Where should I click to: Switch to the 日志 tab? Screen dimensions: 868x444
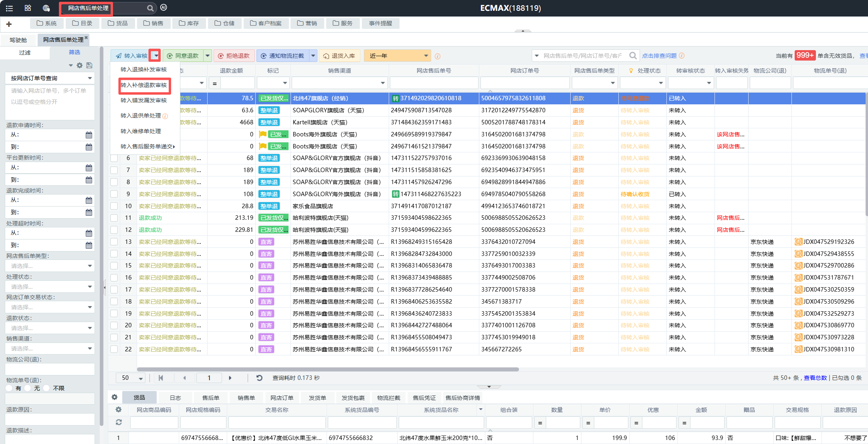pyautogui.click(x=175, y=397)
